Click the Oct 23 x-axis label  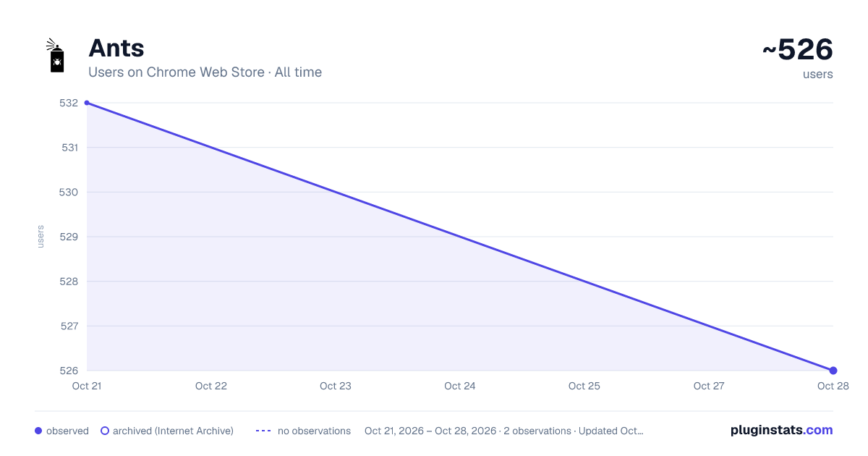click(336, 386)
